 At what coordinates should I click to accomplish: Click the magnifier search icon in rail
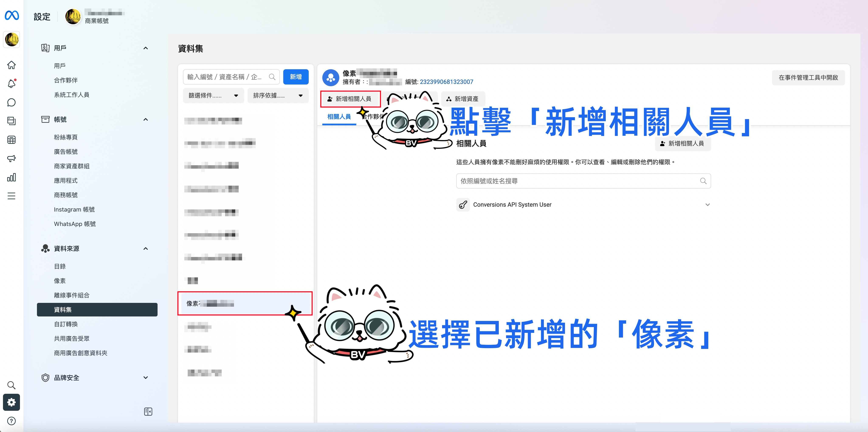click(x=11, y=385)
